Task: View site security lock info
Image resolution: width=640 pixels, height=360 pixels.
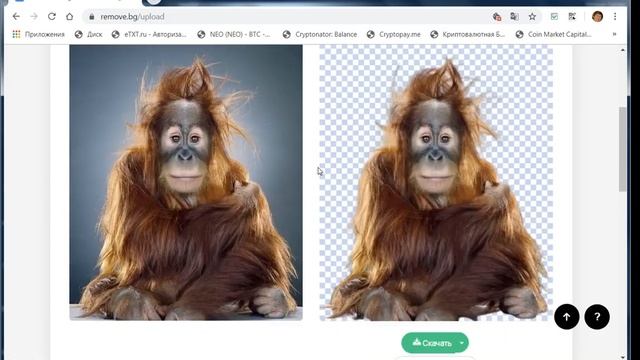Action: (92, 17)
